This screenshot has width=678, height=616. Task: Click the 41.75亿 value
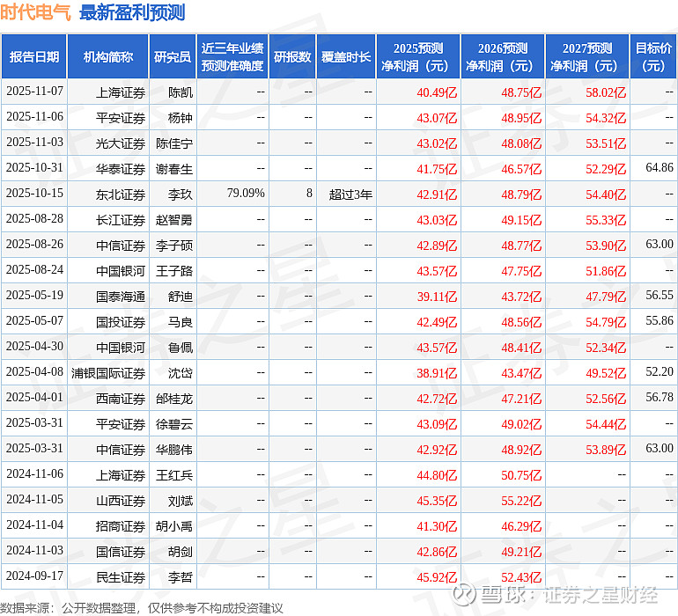[437, 169]
